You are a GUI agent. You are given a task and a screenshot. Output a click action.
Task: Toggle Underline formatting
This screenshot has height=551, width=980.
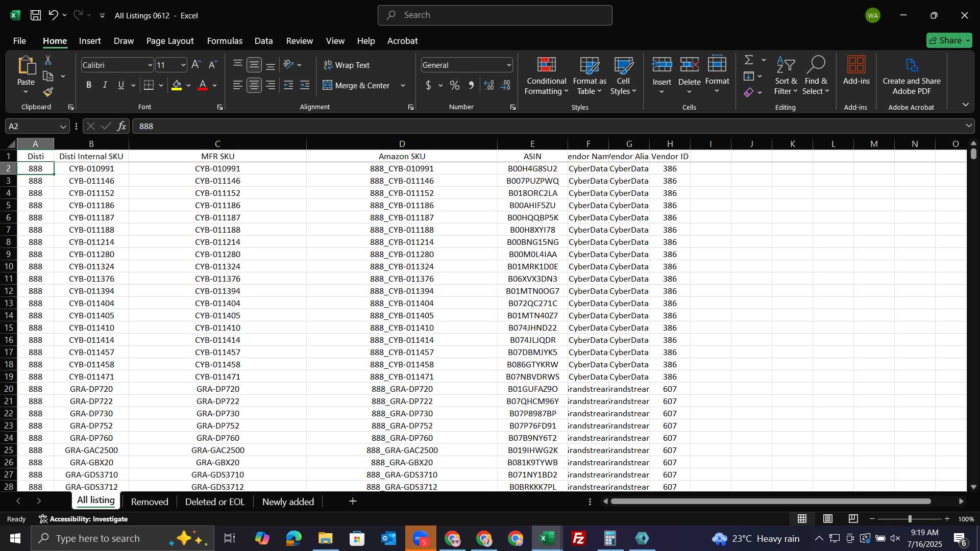[x=121, y=85]
